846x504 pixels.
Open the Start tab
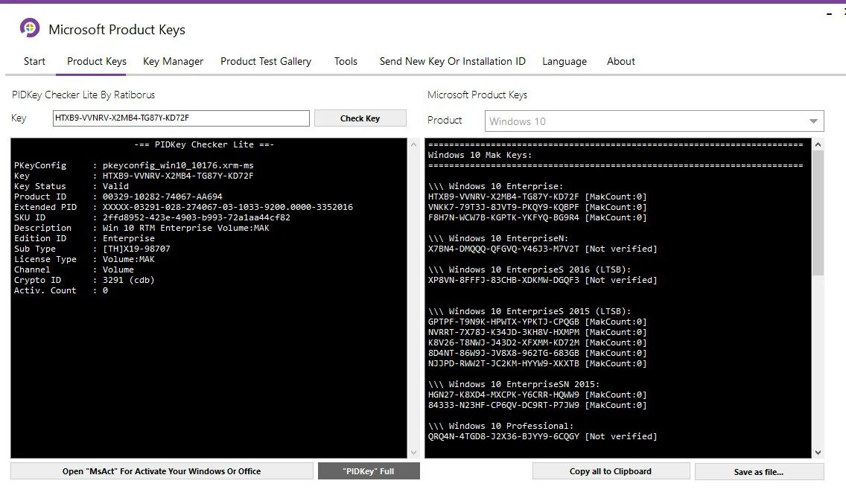(x=34, y=62)
